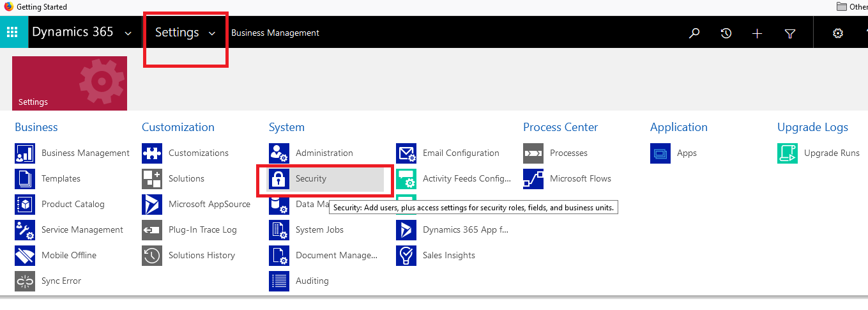Open Templates link
This screenshot has height=310, width=868.
pyautogui.click(x=61, y=179)
